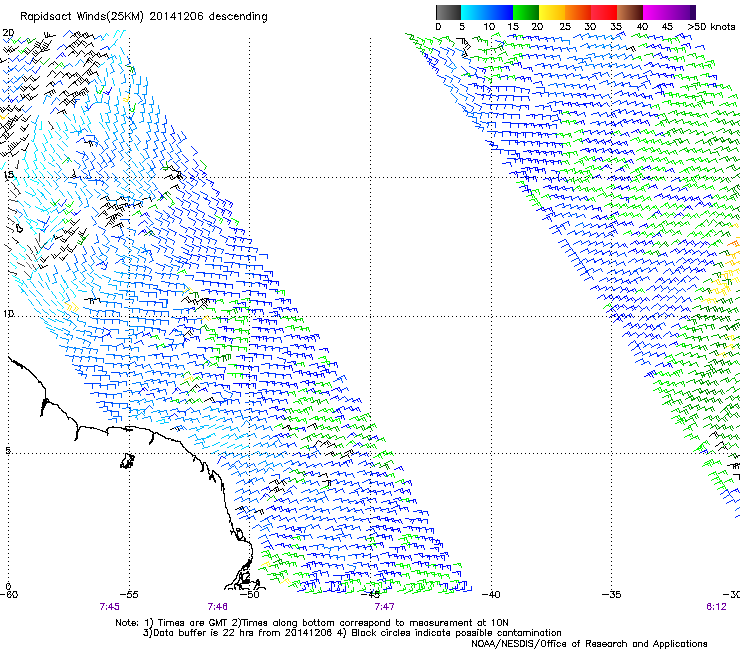Image resolution: width=740 pixels, height=650 pixels.
Task: Click the '10' latitude label on the left axis
Action: tap(8, 314)
